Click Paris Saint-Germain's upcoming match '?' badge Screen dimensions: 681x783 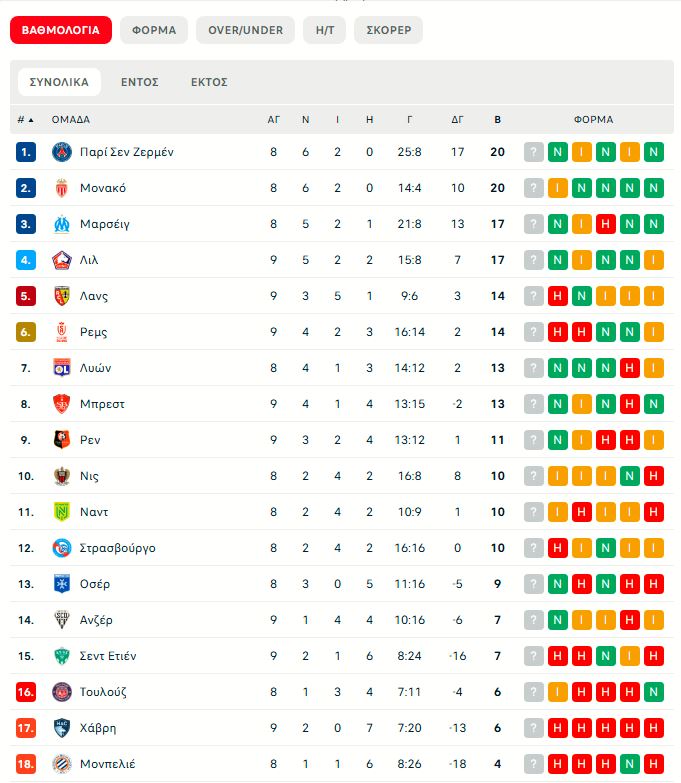click(x=534, y=152)
